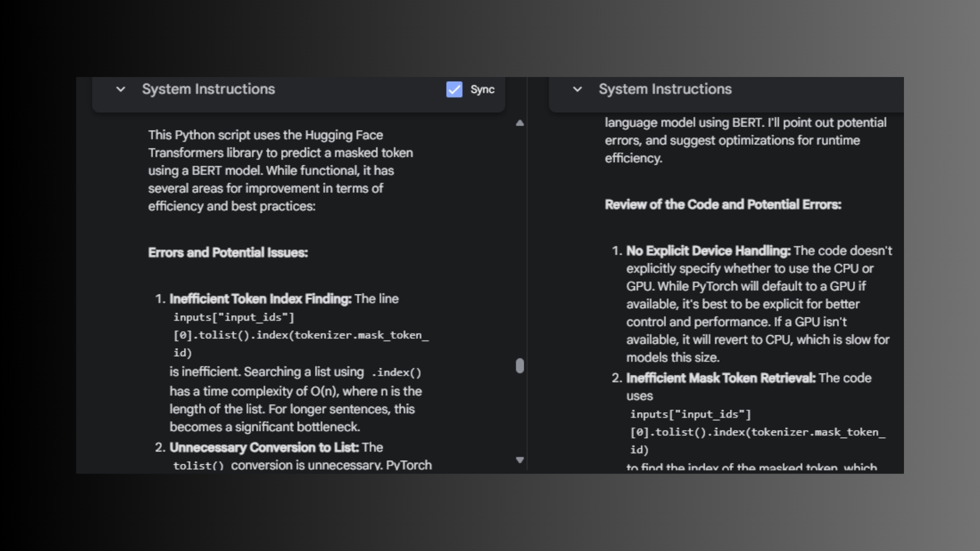Click 'Review of the Code and Potential Errors' heading
This screenshot has height=551, width=980.
(x=722, y=205)
